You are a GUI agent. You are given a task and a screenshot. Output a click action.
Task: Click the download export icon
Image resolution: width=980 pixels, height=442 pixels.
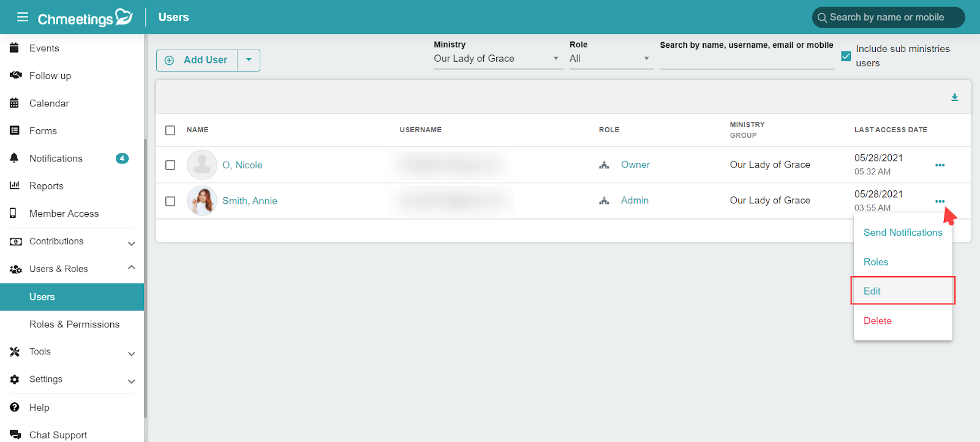pos(954,97)
